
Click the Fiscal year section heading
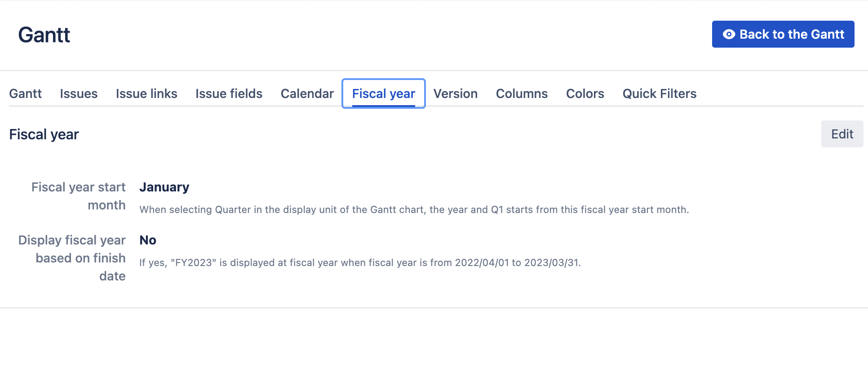[44, 134]
